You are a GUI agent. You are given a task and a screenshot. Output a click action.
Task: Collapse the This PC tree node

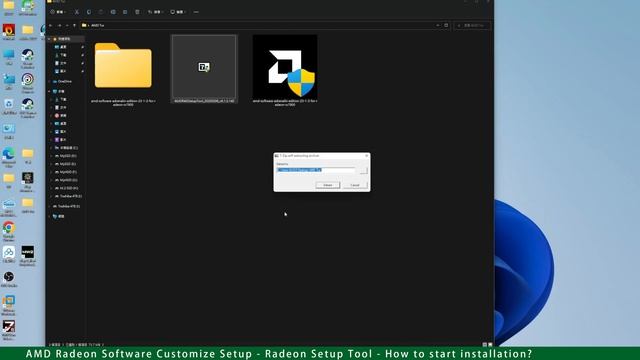[x=50, y=91]
